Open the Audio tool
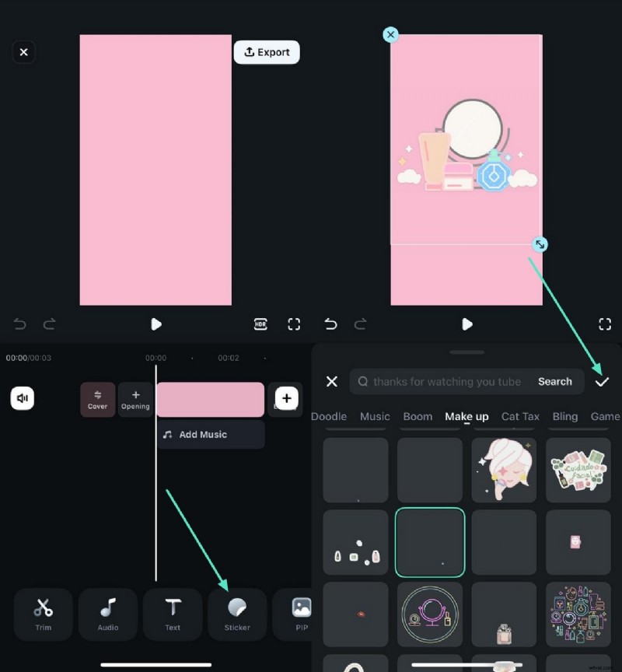 coord(108,614)
